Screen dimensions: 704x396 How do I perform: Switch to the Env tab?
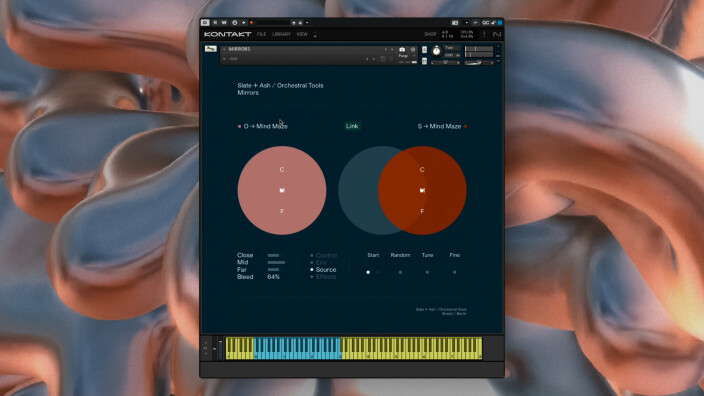(321, 263)
